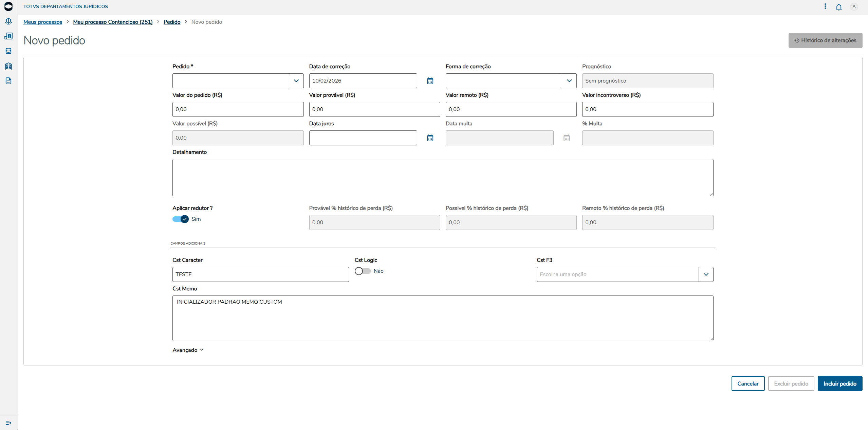Open the building sidebar icon
Viewport: 868px width, 430px height.
point(8,66)
